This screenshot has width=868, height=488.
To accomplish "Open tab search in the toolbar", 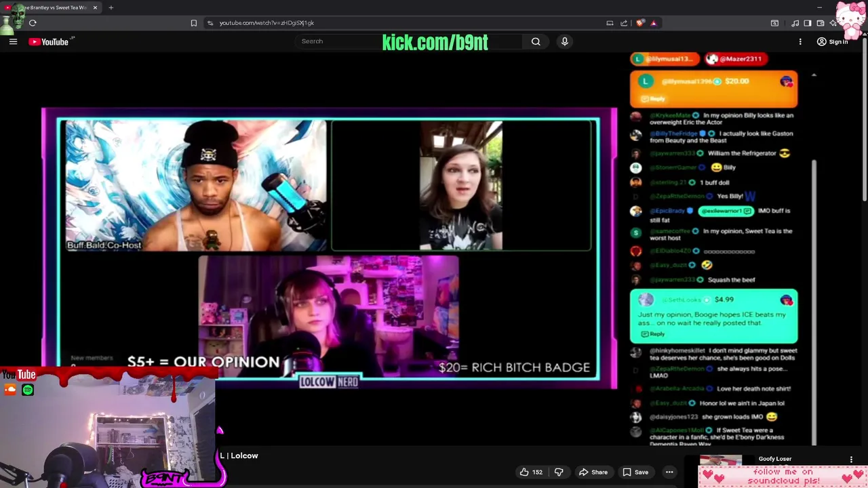I will 774,23.
